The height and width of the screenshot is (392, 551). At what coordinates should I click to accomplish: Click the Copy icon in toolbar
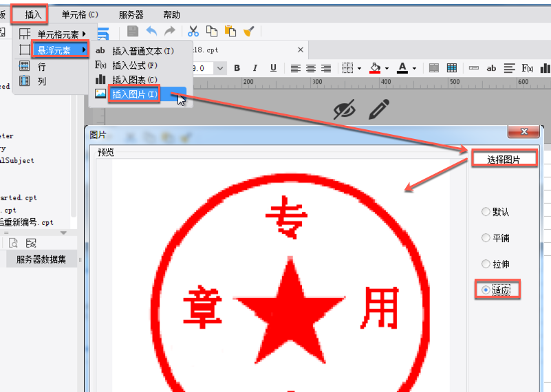[212, 31]
